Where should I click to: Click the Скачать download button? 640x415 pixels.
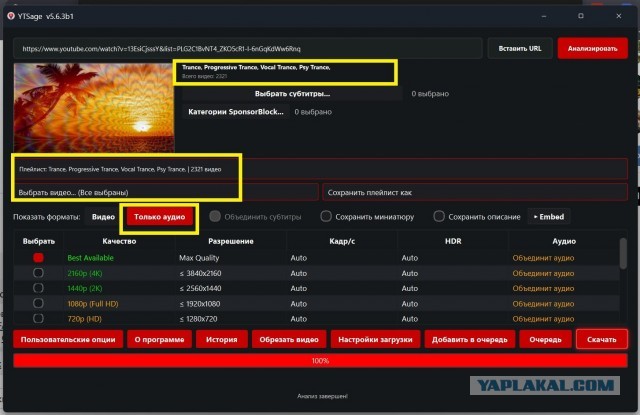[602, 340]
